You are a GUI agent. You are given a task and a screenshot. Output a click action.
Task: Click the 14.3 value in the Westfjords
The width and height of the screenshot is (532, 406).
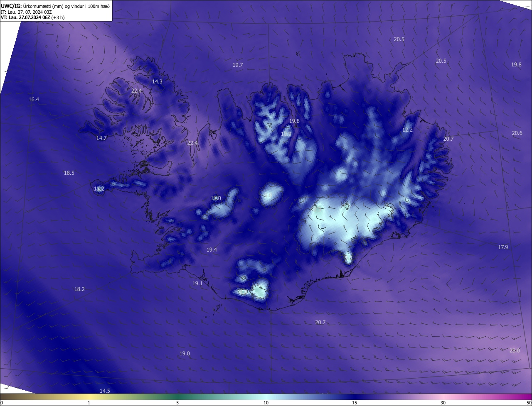[x=157, y=81]
